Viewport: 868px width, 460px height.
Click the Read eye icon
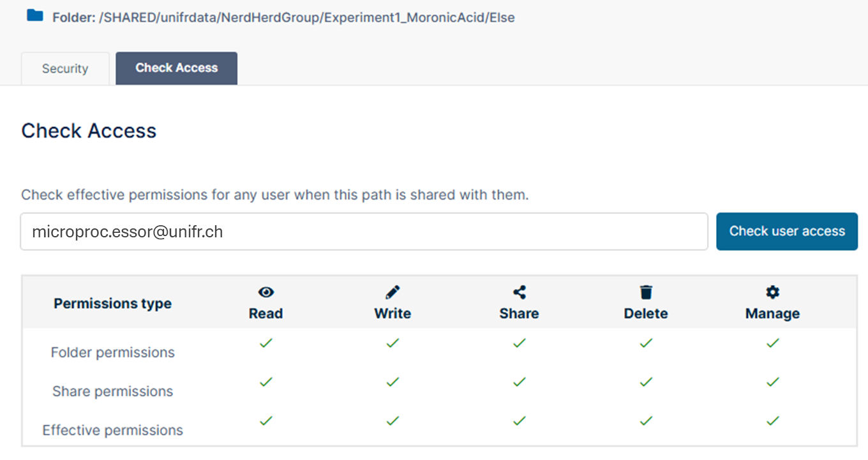point(266,292)
